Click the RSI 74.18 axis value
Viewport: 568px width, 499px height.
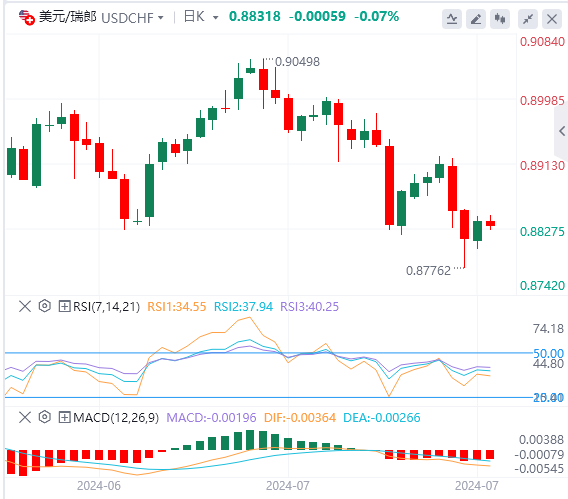point(548,329)
